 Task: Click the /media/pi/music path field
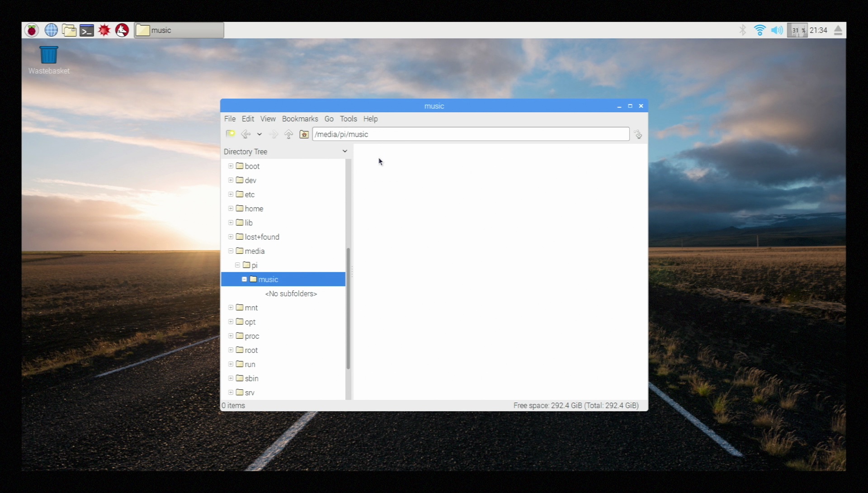coord(470,134)
